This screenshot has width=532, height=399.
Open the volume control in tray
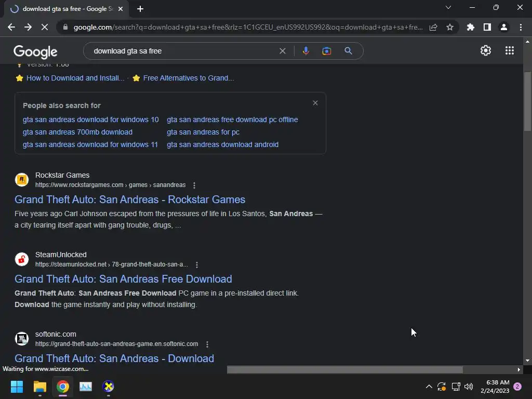[469, 387]
